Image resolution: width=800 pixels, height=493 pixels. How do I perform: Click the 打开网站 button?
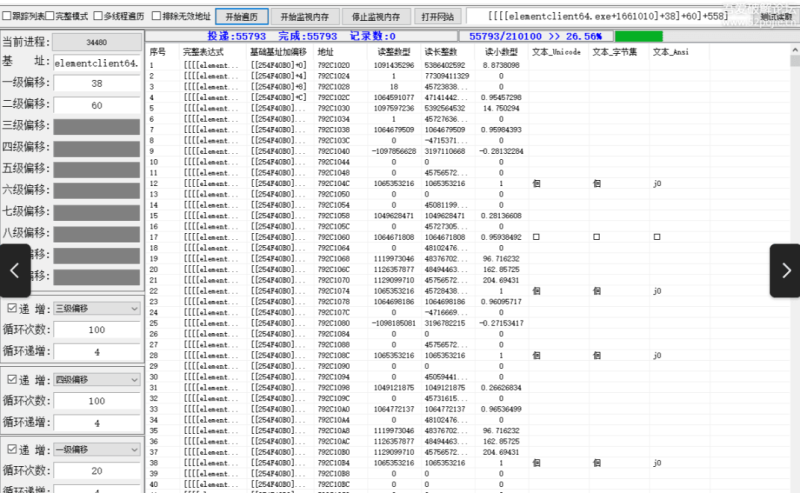[x=437, y=17]
